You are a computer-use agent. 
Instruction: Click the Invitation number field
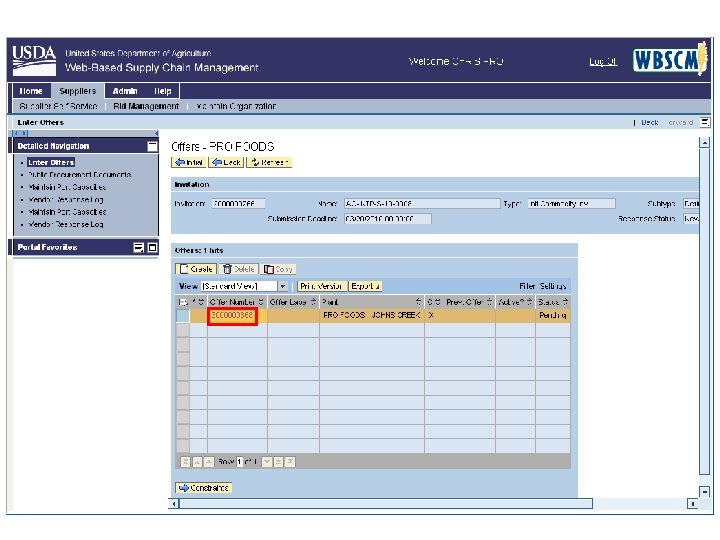click(x=238, y=203)
